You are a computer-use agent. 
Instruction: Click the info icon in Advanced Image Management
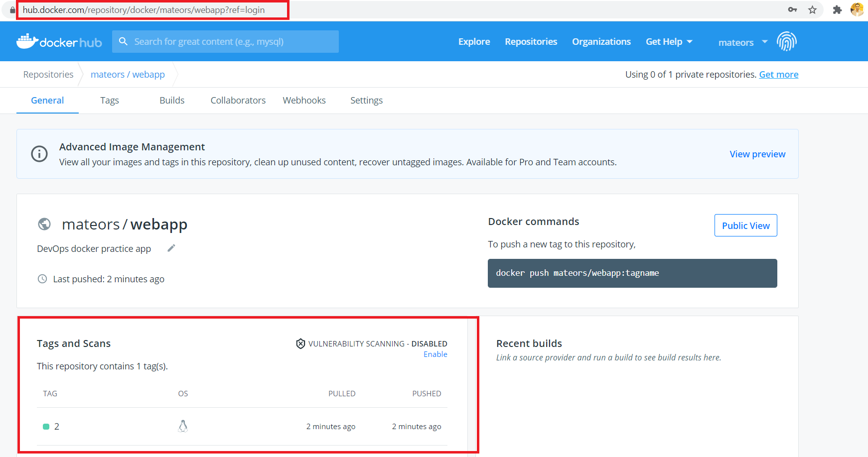[39, 154]
